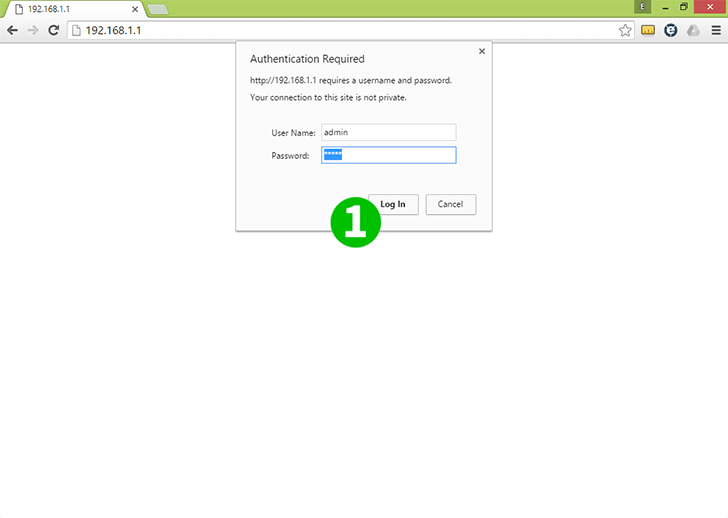Click into the Password field

(x=388, y=155)
